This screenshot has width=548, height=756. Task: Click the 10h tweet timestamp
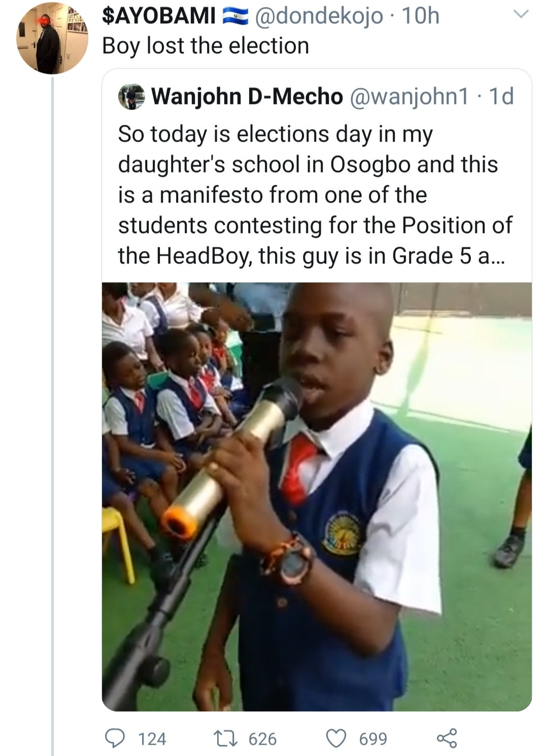tap(421, 16)
